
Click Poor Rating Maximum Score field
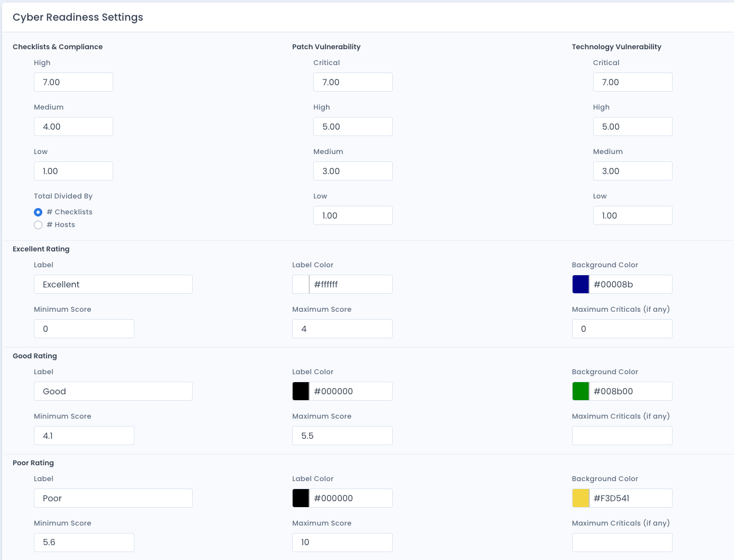342,543
